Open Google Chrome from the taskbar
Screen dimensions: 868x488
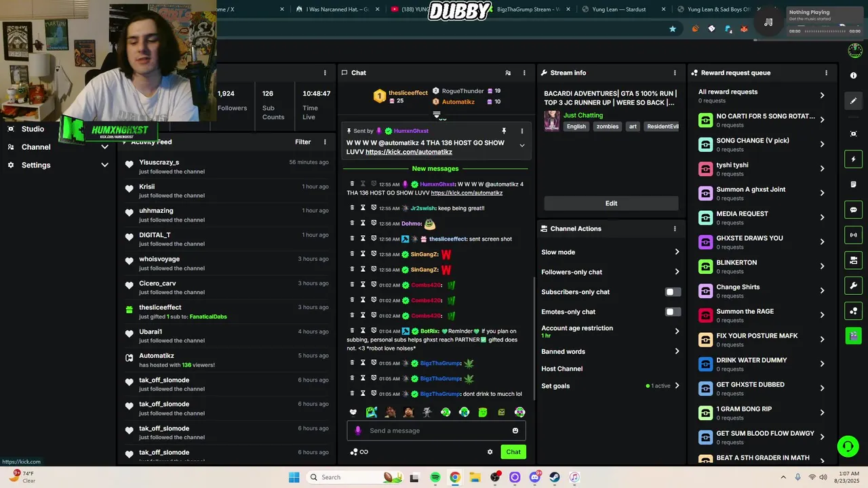click(x=455, y=477)
